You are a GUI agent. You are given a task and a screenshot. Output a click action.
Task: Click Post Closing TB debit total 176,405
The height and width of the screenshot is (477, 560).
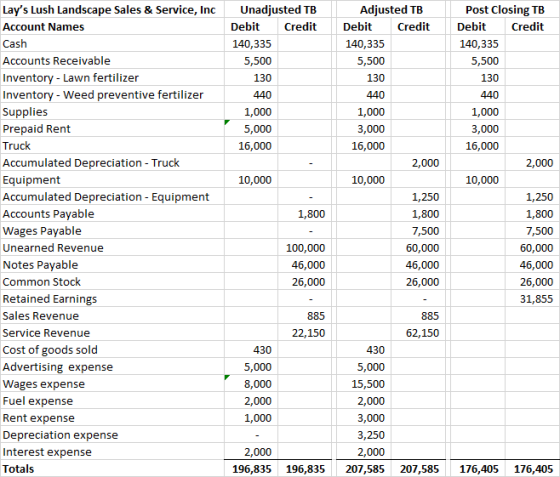tap(478, 469)
